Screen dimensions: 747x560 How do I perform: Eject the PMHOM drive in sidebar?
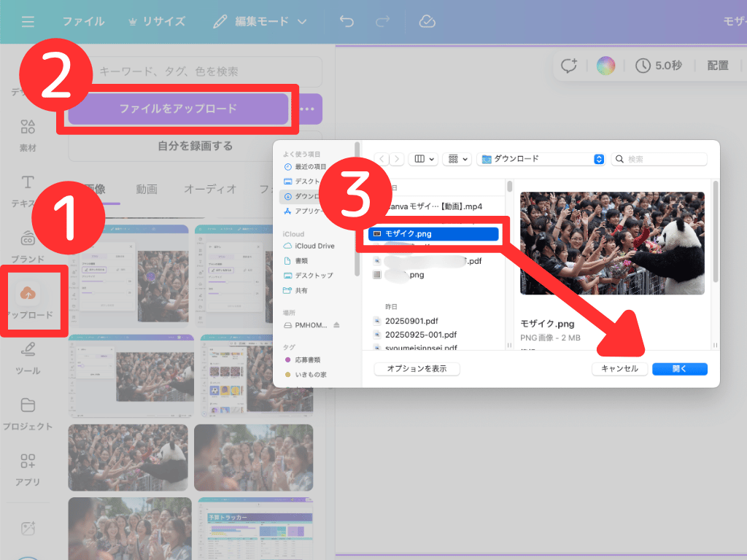pos(336,324)
